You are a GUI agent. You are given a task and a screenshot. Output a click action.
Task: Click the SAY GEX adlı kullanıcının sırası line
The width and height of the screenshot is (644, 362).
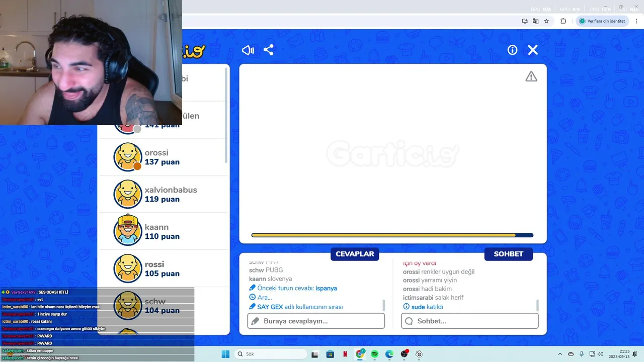point(296,307)
